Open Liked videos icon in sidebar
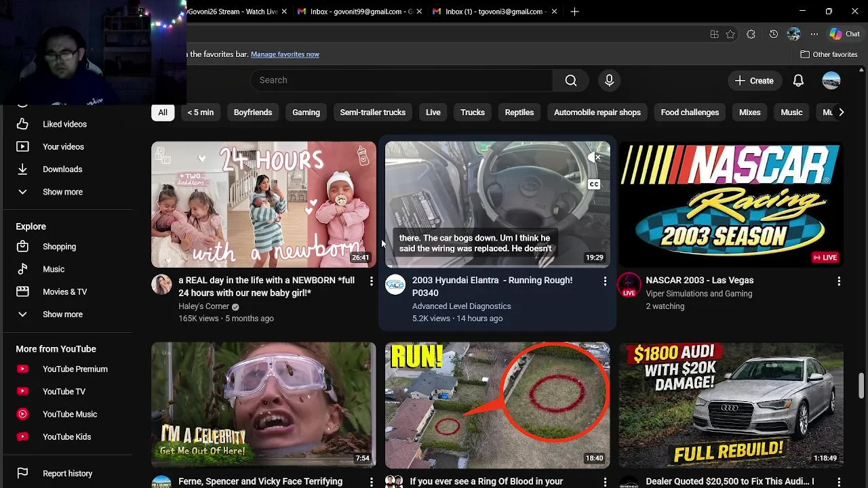The image size is (868, 488). 22,124
